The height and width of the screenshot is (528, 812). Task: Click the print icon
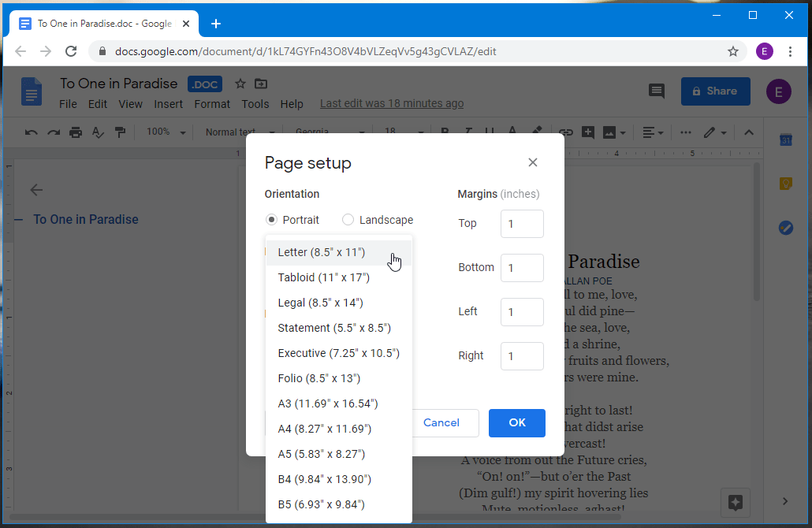pyautogui.click(x=76, y=132)
